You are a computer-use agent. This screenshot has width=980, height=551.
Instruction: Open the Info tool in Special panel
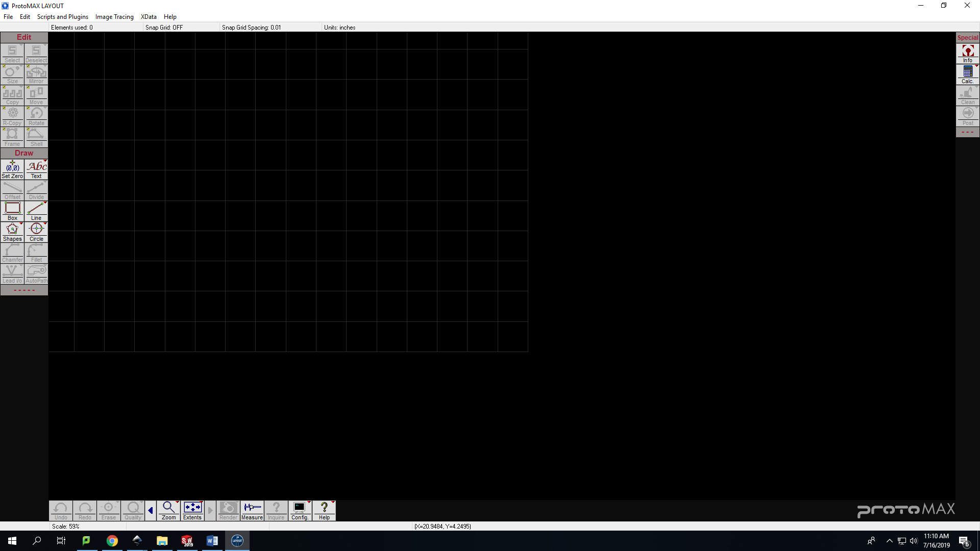(x=968, y=54)
